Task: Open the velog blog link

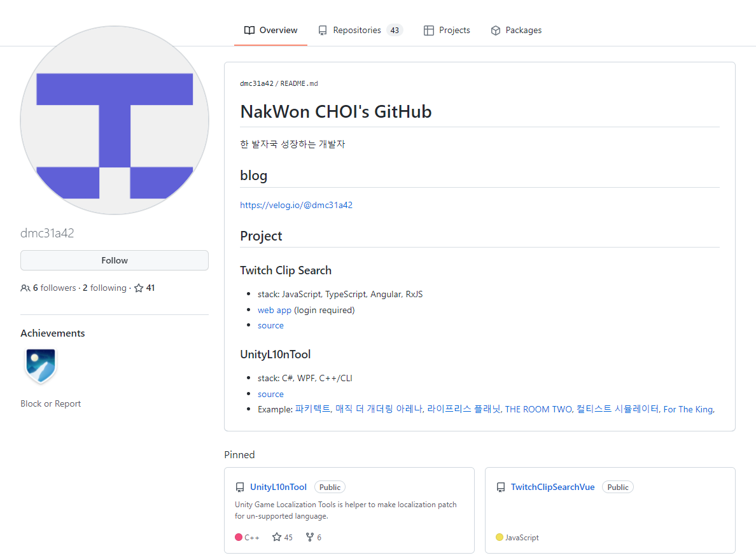Action: (x=297, y=205)
